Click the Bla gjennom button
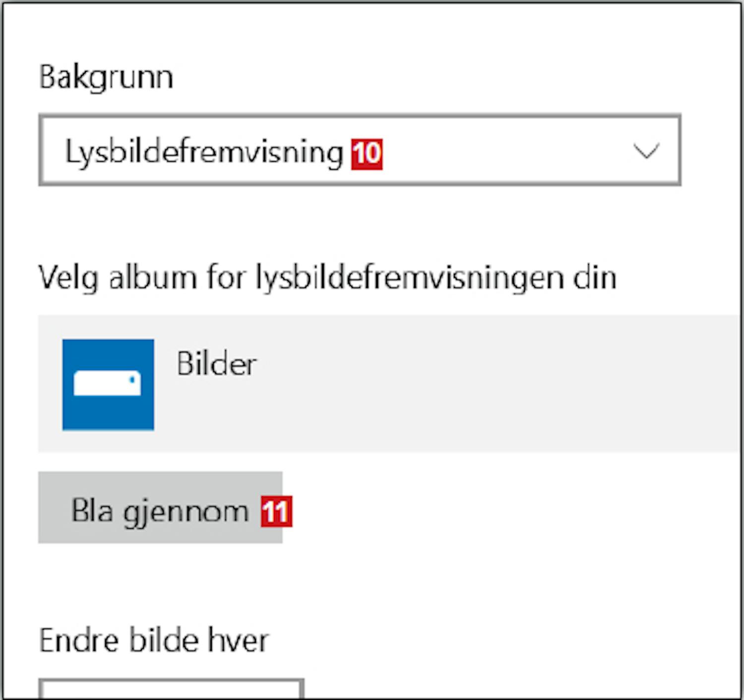The width and height of the screenshot is (744, 700). pos(160,507)
